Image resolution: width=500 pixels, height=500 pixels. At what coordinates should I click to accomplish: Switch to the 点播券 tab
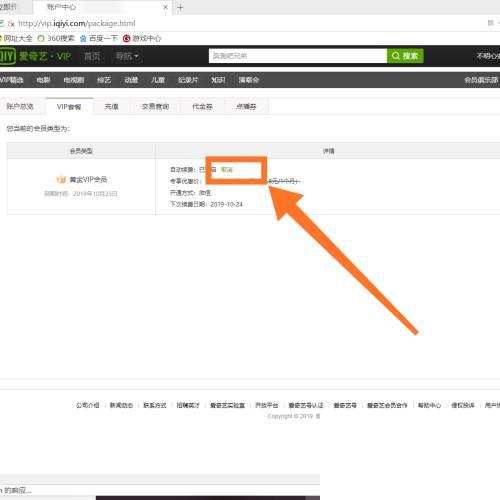(x=246, y=107)
